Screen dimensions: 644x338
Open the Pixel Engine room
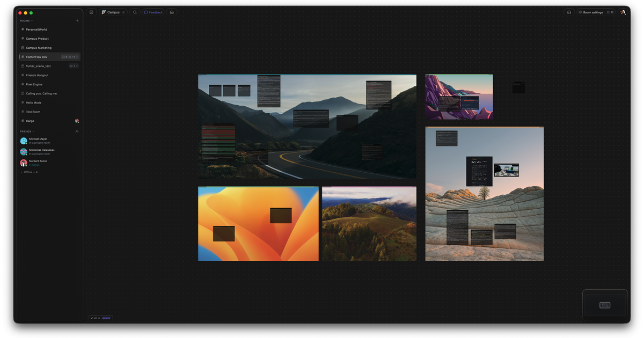49,84
